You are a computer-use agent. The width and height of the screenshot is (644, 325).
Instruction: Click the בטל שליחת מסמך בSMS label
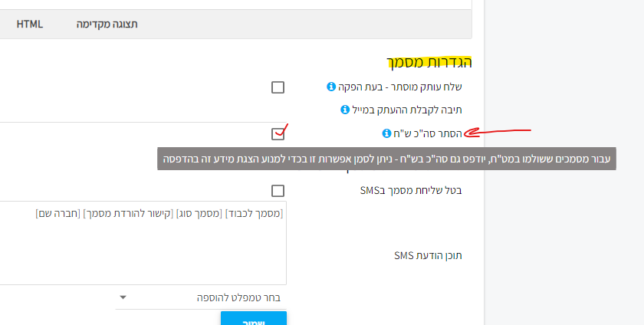(x=411, y=190)
